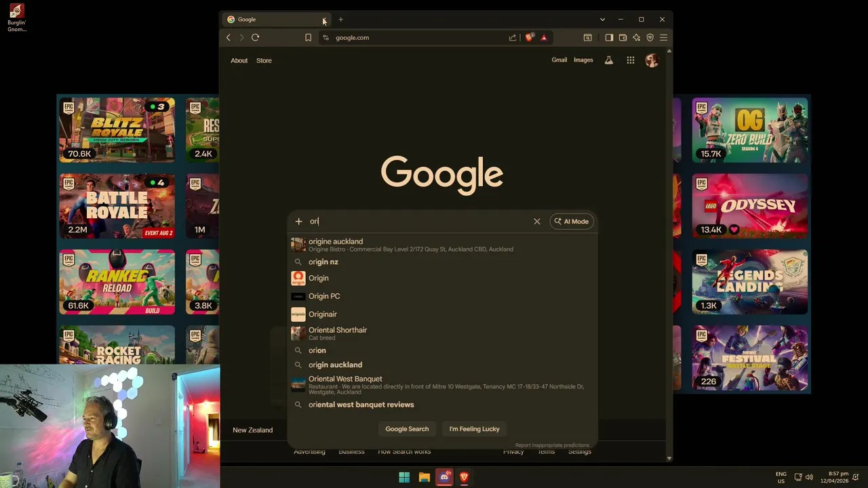Open Brave Shields lion icon
Screen dimensions: 868x488
[530, 37]
